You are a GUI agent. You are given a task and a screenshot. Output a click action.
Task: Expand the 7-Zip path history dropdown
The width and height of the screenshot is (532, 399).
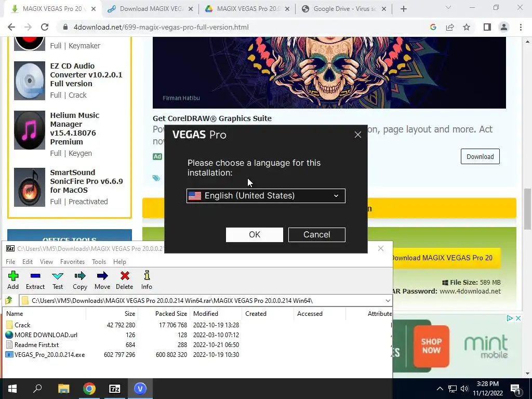[x=388, y=301]
